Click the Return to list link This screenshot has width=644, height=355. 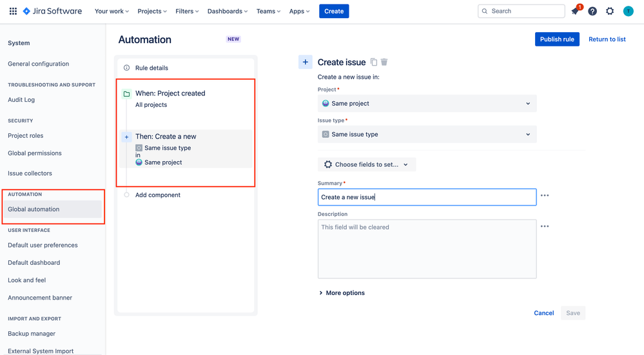point(607,39)
